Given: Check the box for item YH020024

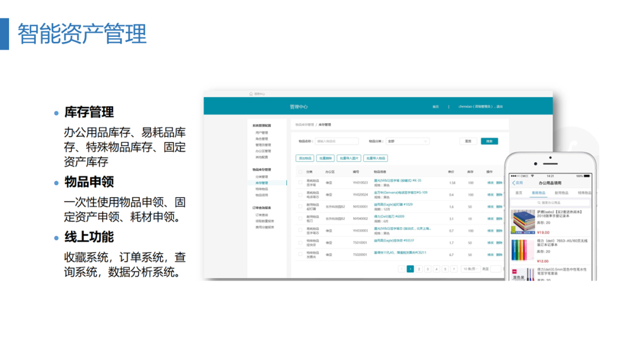Looking at the screenshot, I should (x=300, y=195).
